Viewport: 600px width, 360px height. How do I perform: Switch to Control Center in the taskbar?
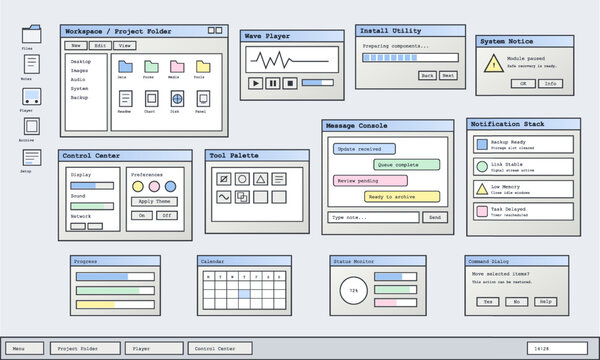(x=220, y=349)
